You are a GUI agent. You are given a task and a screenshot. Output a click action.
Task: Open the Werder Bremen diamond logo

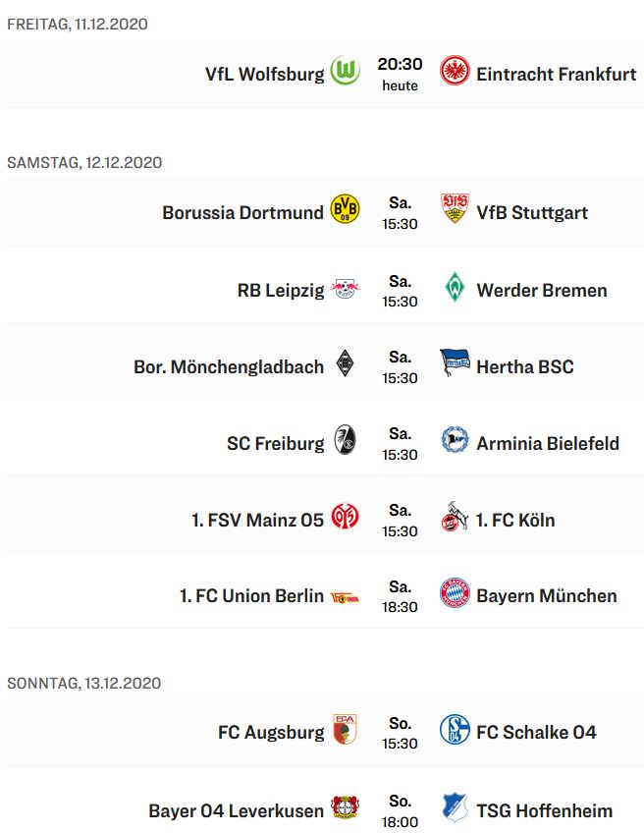point(455,288)
